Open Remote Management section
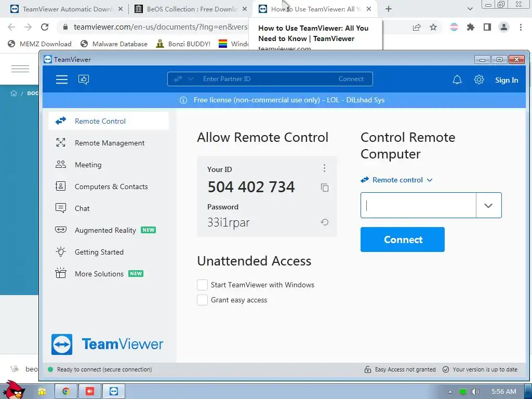532x399 pixels. coord(109,143)
